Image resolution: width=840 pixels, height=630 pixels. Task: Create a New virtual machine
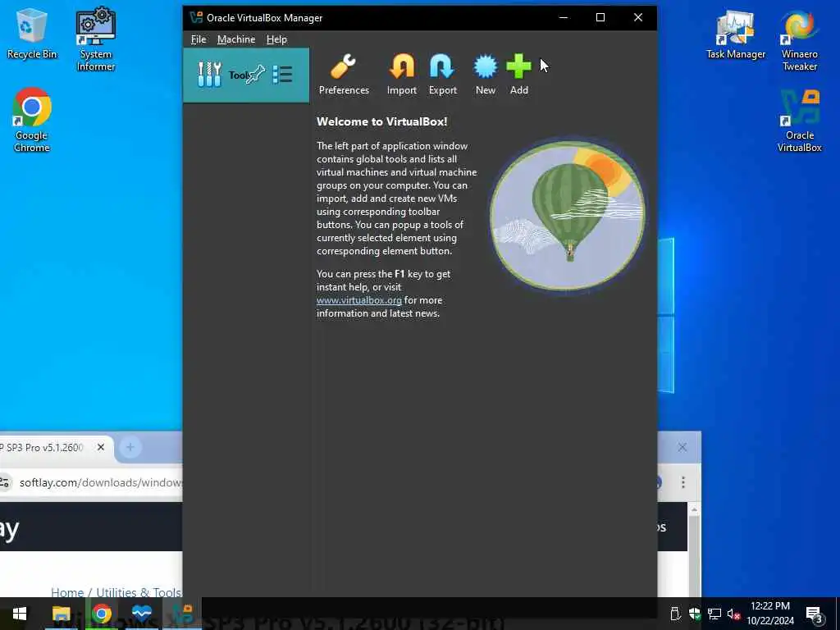click(486, 75)
